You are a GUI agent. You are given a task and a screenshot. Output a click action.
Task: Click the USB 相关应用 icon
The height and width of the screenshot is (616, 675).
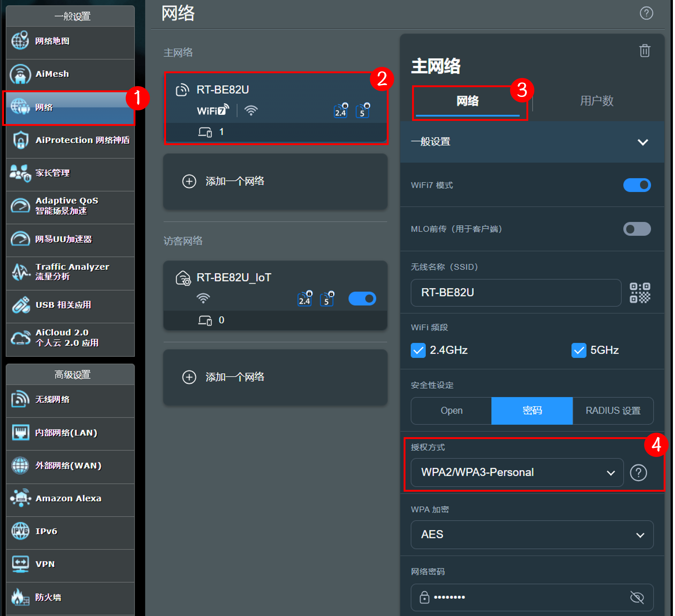click(x=21, y=305)
